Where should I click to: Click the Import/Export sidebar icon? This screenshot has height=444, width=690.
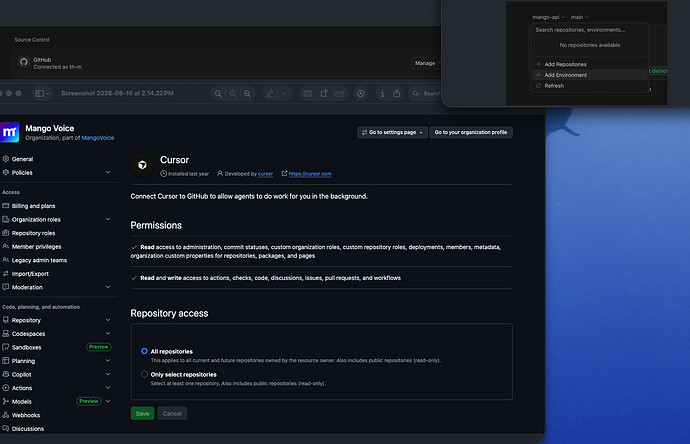6,273
